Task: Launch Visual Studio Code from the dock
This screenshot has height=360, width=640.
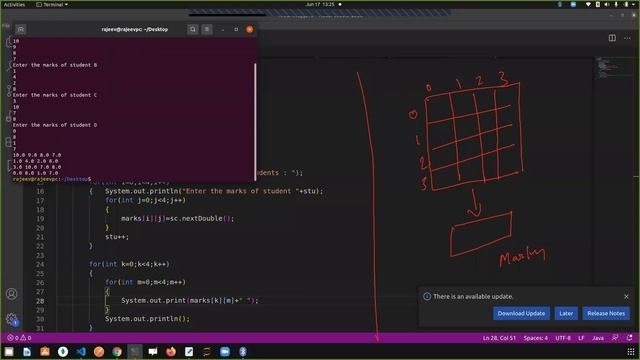Action: click(81, 351)
